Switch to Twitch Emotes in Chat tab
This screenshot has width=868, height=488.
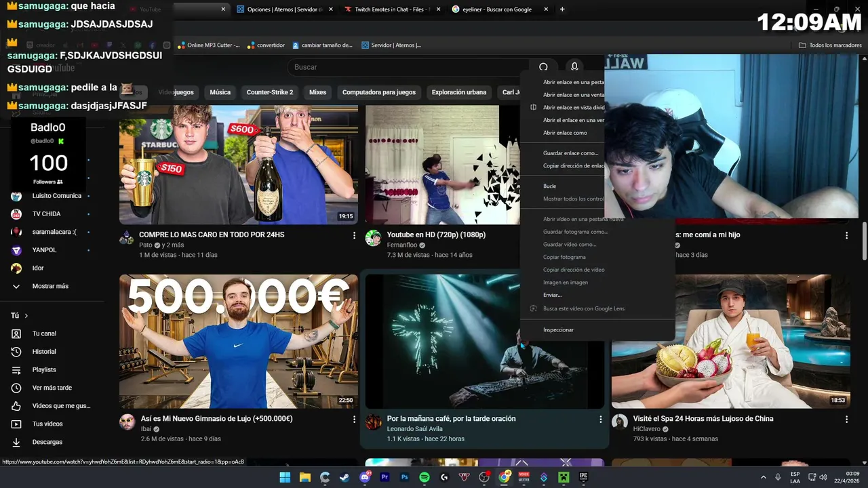click(391, 9)
